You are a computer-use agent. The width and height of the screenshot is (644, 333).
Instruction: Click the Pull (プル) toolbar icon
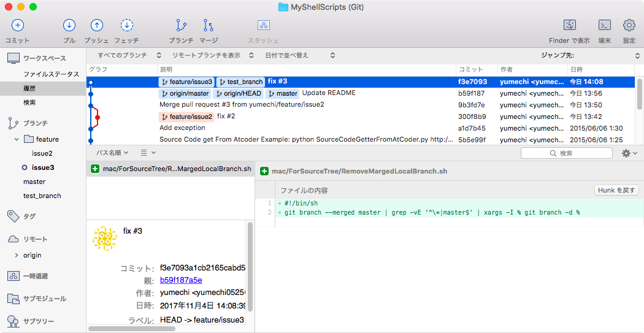(69, 26)
